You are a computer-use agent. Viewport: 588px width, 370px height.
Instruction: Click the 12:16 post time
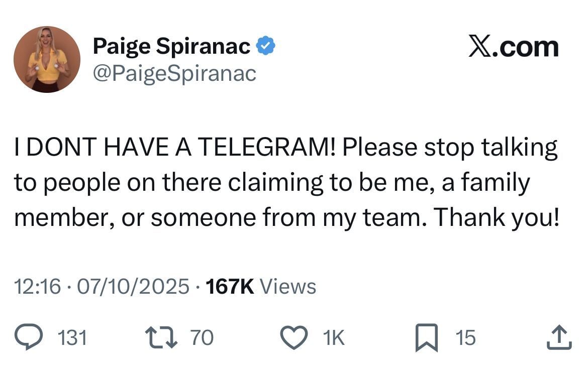tap(37, 287)
